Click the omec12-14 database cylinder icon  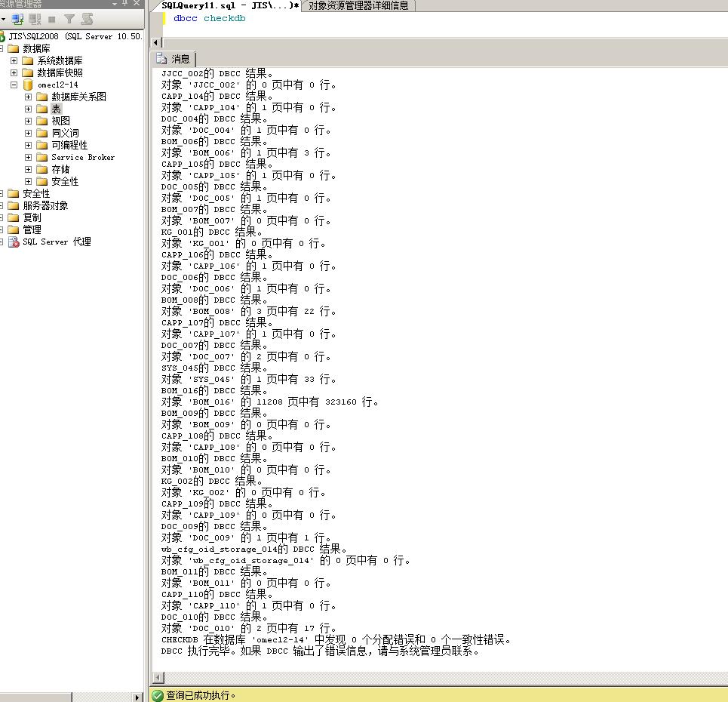click(28, 85)
